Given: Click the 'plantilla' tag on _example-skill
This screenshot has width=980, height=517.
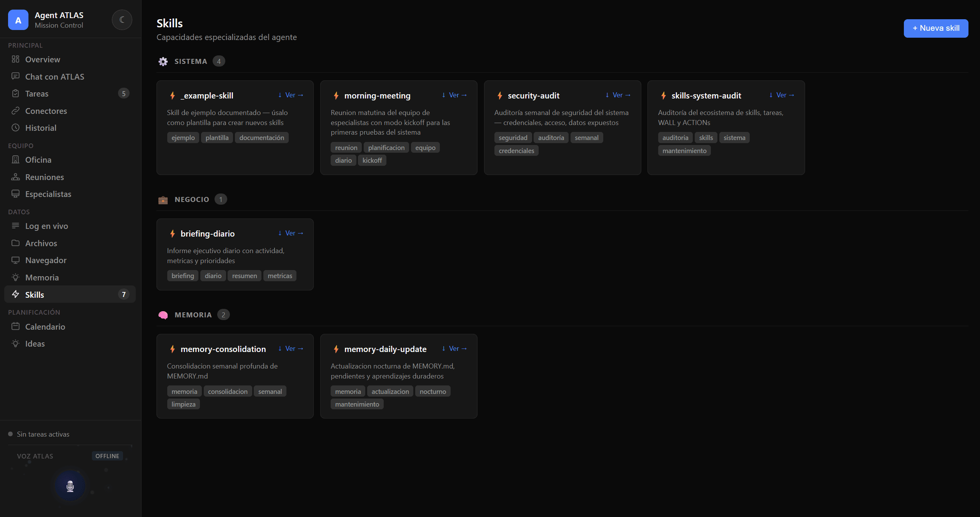Looking at the screenshot, I should click(217, 138).
